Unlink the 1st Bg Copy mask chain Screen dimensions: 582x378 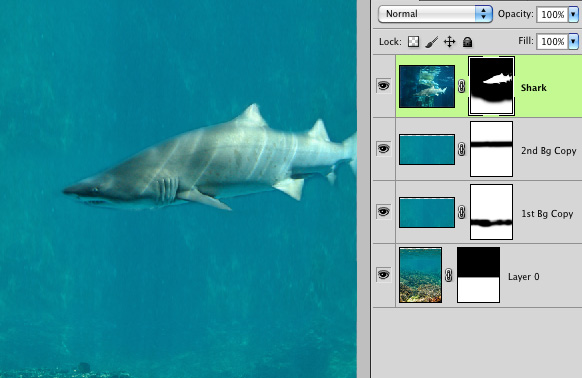461,213
